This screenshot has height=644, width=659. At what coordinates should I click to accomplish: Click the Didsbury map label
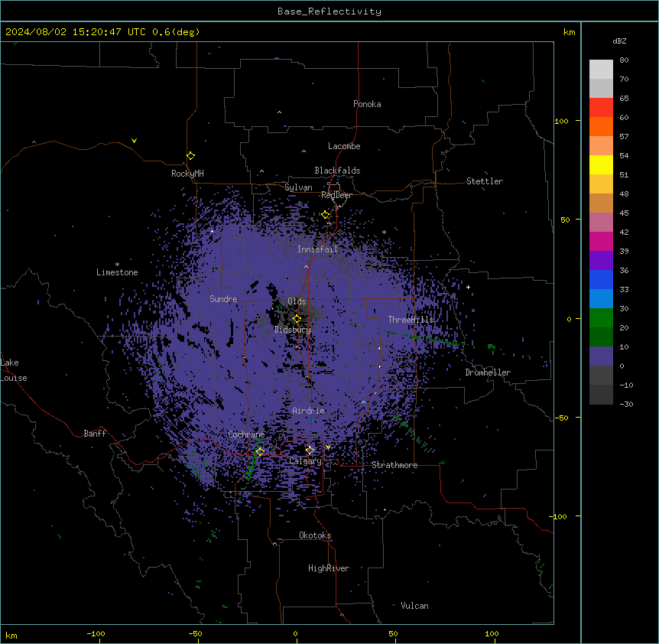[x=293, y=330]
